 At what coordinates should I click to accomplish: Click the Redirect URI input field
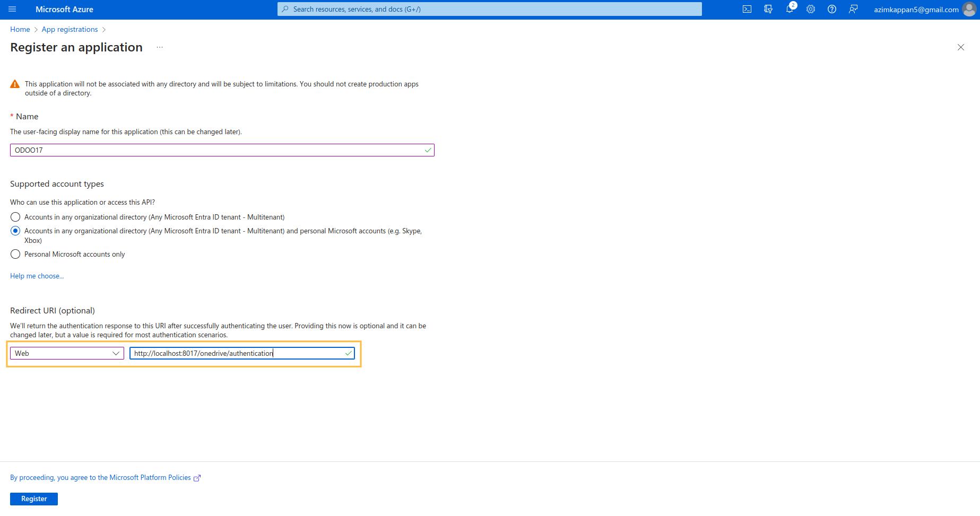point(242,353)
